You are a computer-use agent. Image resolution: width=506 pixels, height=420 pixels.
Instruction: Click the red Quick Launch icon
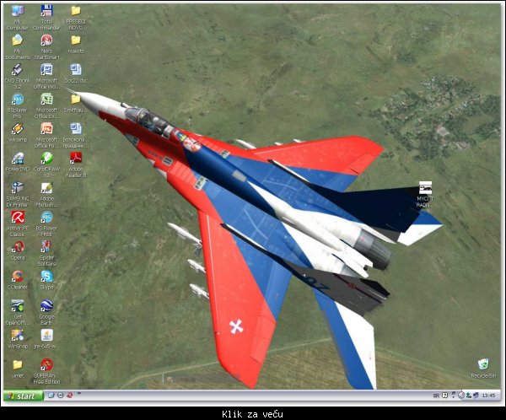coord(69,396)
